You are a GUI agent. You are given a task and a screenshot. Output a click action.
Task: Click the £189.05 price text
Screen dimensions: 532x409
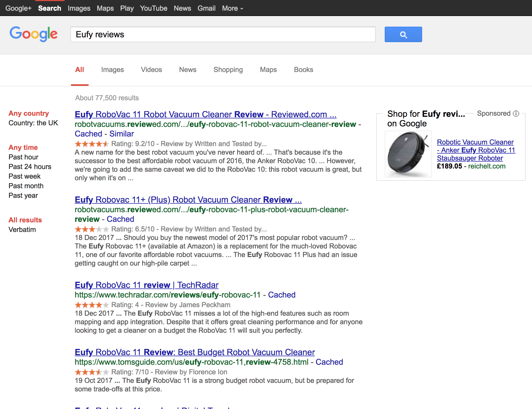click(x=449, y=166)
